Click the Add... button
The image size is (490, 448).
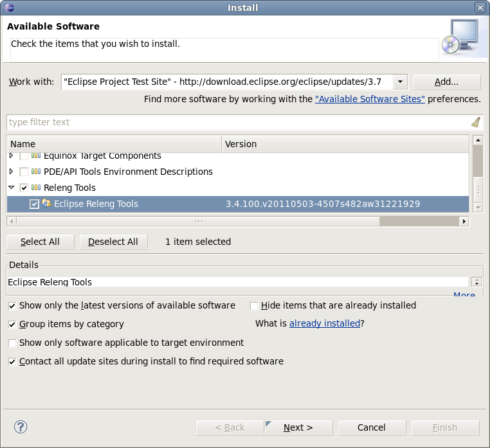[x=446, y=82]
